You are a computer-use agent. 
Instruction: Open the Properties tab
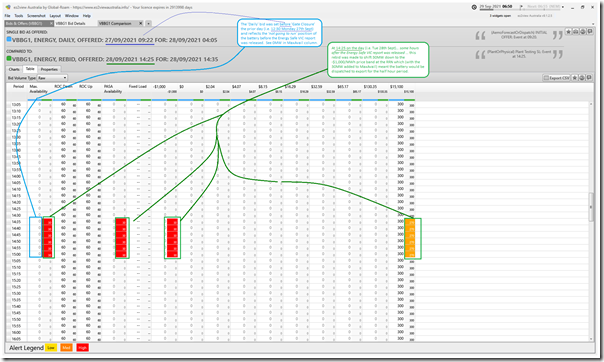point(49,69)
